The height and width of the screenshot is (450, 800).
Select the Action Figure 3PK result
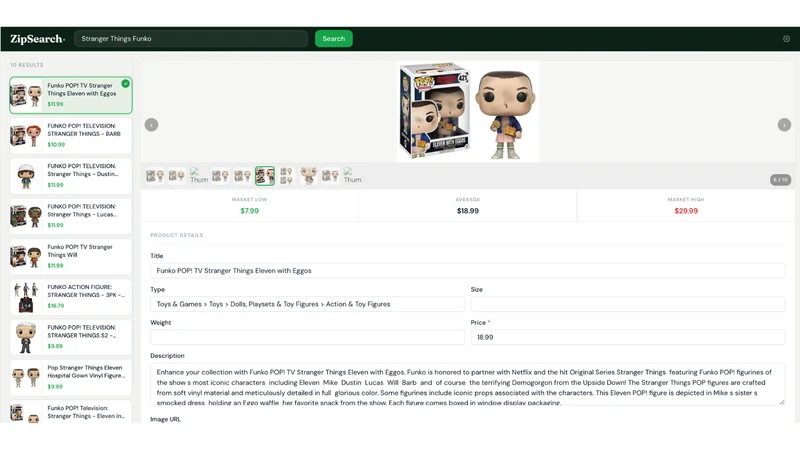click(70, 297)
